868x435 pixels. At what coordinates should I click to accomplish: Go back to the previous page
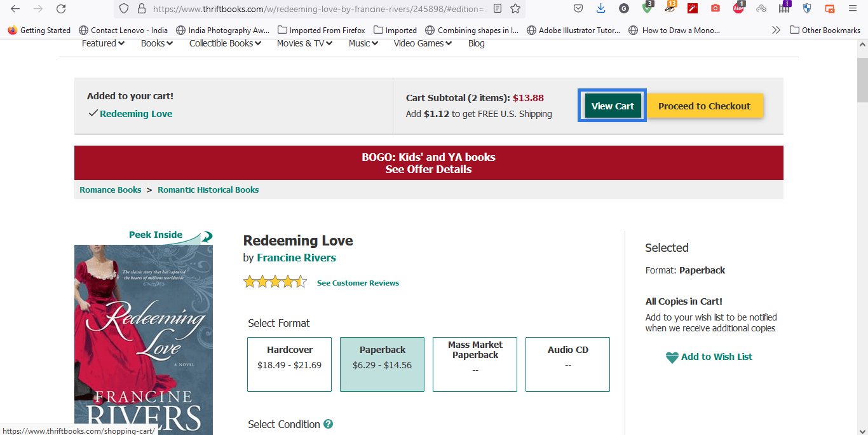click(15, 9)
